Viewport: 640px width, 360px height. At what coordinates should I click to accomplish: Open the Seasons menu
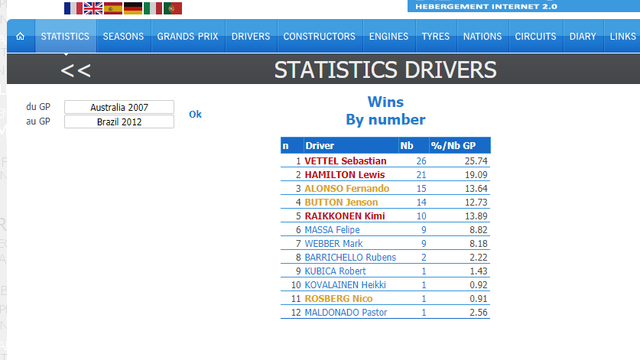coord(123,36)
